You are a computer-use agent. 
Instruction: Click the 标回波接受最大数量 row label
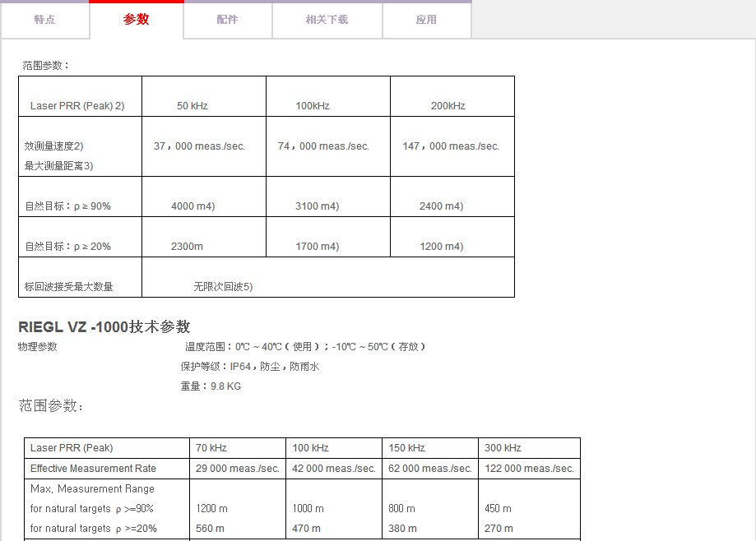pyautogui.click(x=69, y=287)
